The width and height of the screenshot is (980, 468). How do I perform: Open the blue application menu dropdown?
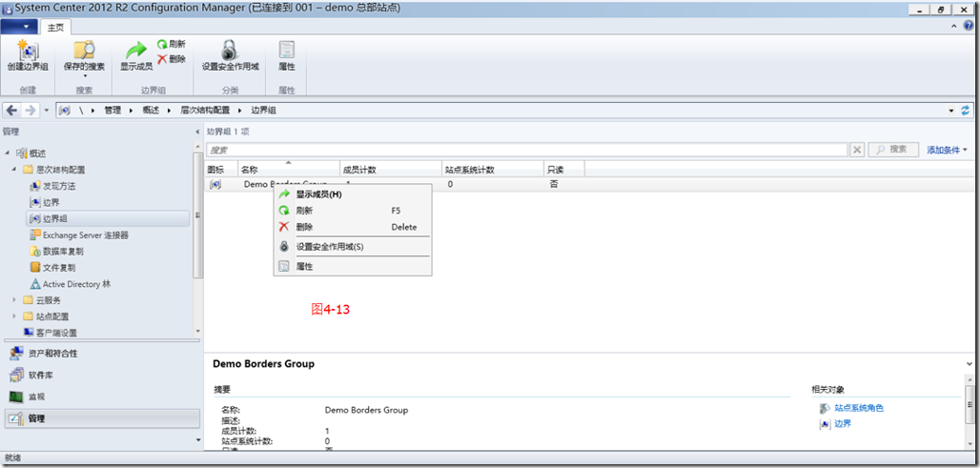(x=19, y=27)
